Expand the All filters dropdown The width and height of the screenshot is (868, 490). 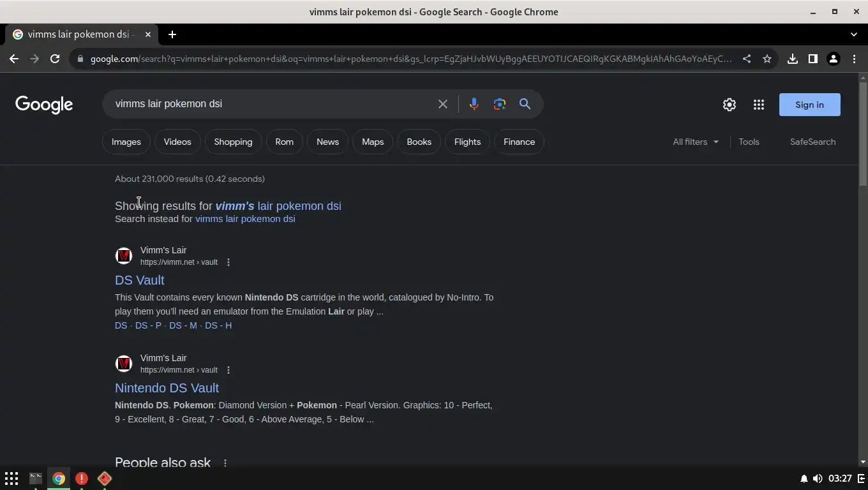point(696,142)
